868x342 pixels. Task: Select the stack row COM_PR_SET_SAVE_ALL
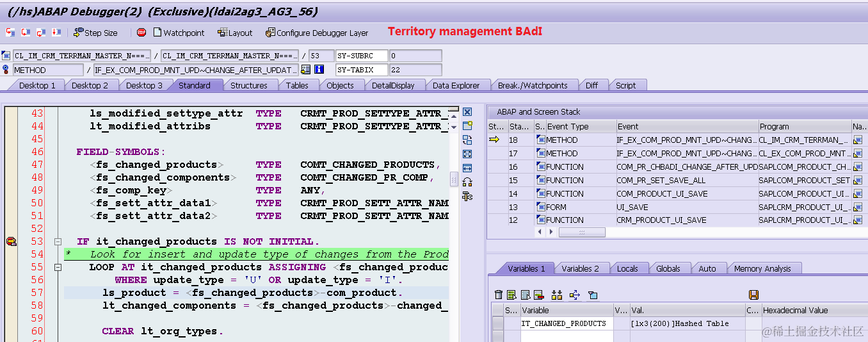click(677, 180)
